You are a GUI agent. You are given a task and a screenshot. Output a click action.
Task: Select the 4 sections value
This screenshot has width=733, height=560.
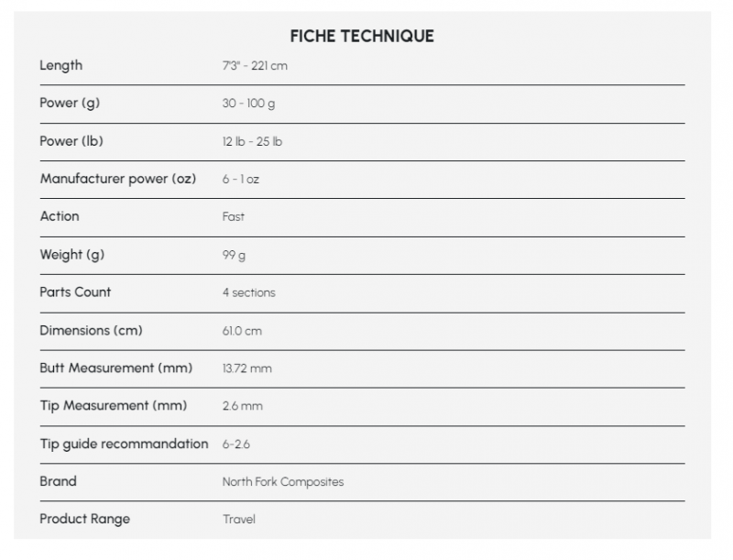[x=248, y=293]
